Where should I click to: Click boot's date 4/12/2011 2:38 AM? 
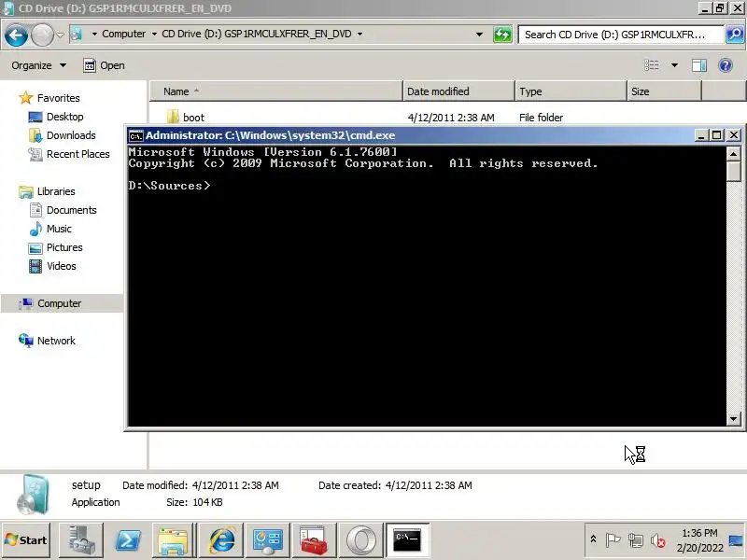(451, 118)
